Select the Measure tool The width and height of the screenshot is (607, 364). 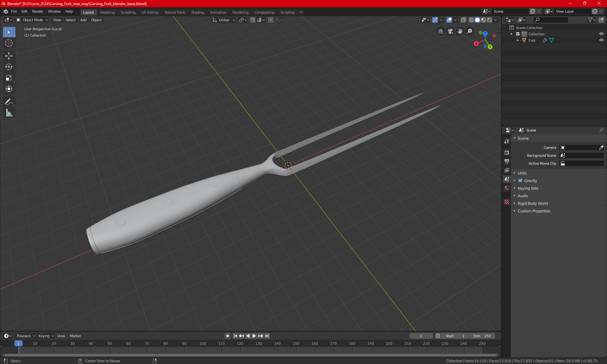9,113
